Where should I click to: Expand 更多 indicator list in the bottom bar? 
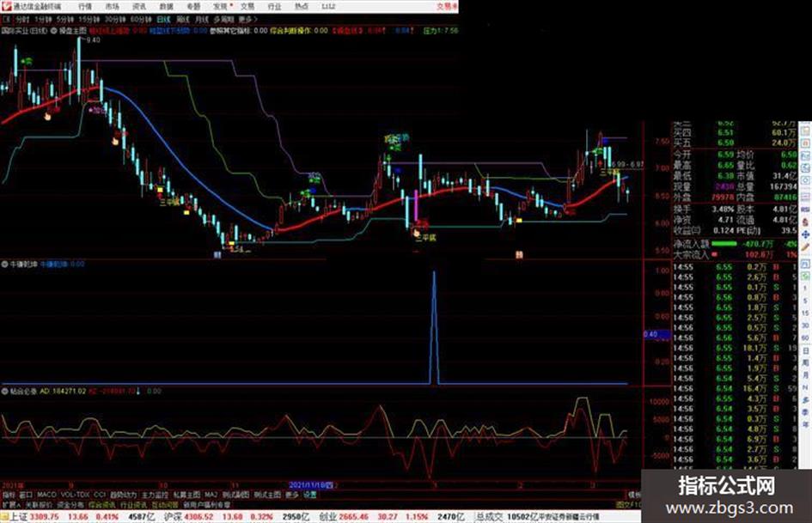point(292,495)
